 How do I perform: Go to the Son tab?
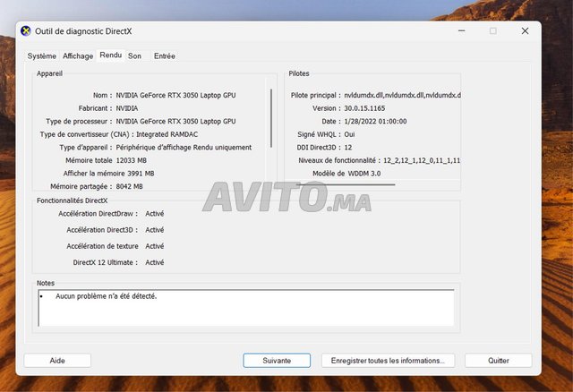[x=134, y=55]
